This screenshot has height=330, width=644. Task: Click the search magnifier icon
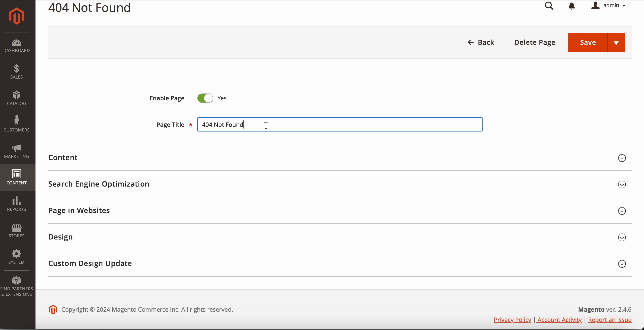(x=549, y=6)
